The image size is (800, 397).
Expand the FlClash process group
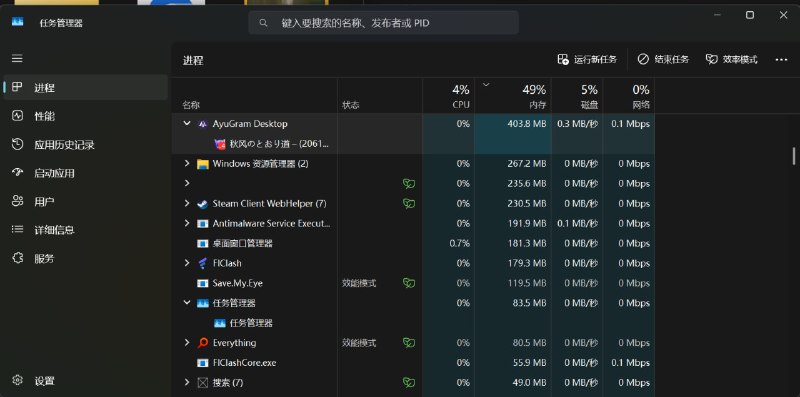187,263
